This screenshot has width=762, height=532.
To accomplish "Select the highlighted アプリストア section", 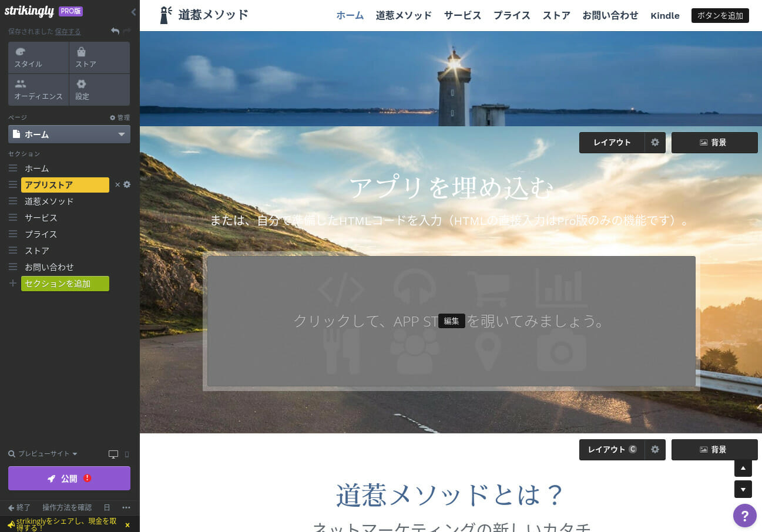I will point(65,185).
